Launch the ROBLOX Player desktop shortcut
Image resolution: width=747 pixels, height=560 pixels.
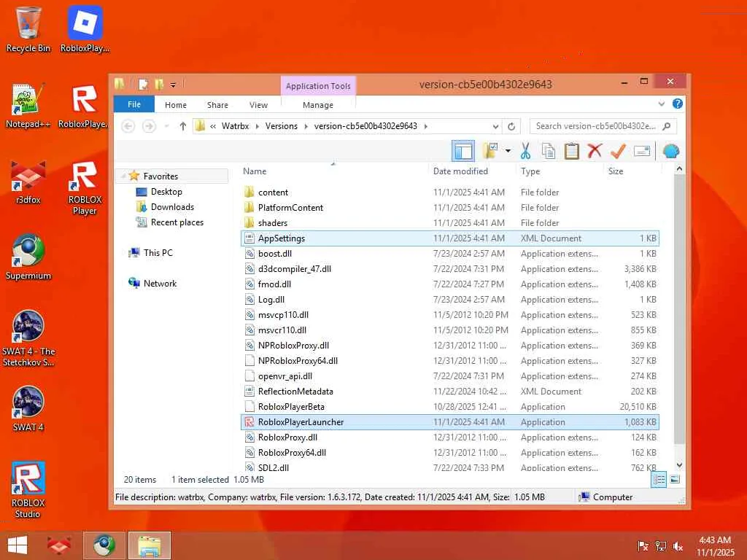pyautogui.click(x=85, y=187)
